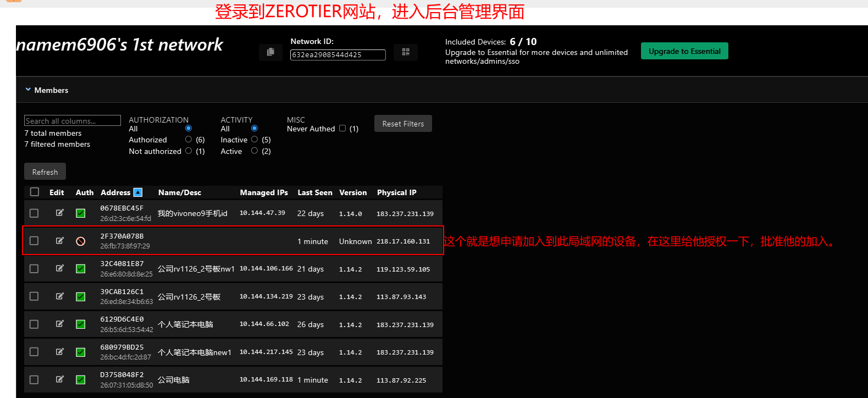Click Upgrade to Essential button

pyautogui.click(x=684, y=51)
